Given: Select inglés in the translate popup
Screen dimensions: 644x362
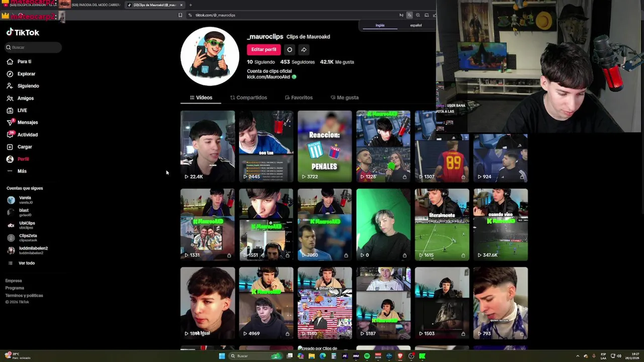Looking at the screenshot, I should click(380, 25).
